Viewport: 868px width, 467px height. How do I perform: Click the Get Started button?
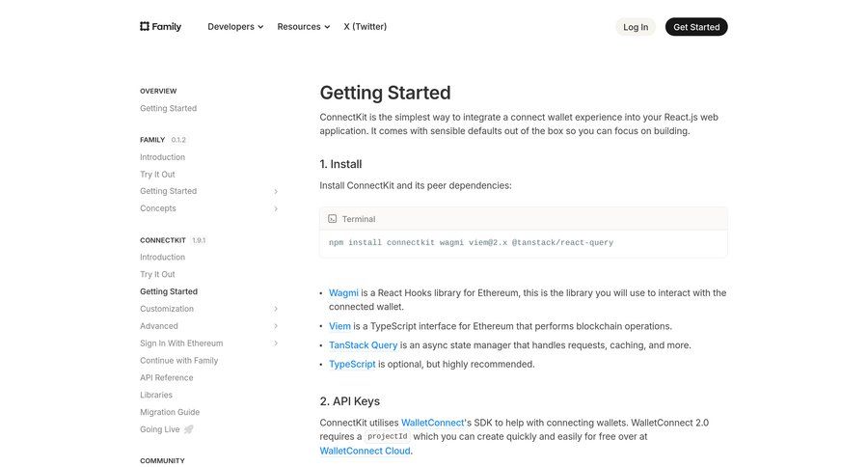[x=696, y=27]
